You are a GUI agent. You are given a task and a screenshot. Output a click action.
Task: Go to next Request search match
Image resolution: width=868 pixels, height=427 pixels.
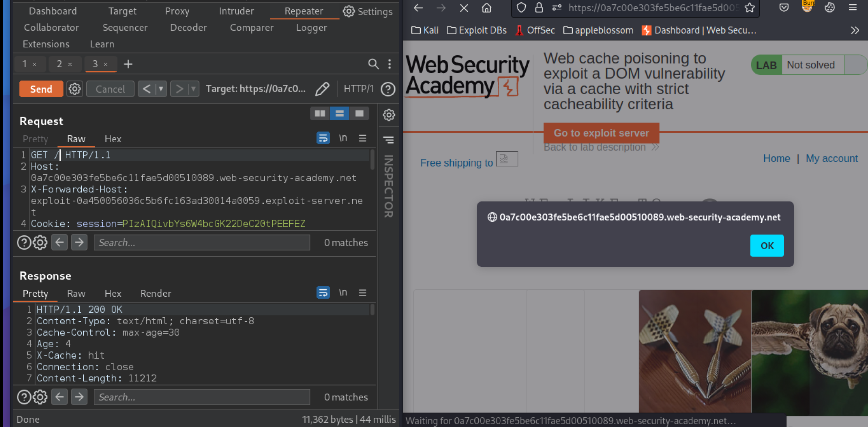tap(79, 242)
